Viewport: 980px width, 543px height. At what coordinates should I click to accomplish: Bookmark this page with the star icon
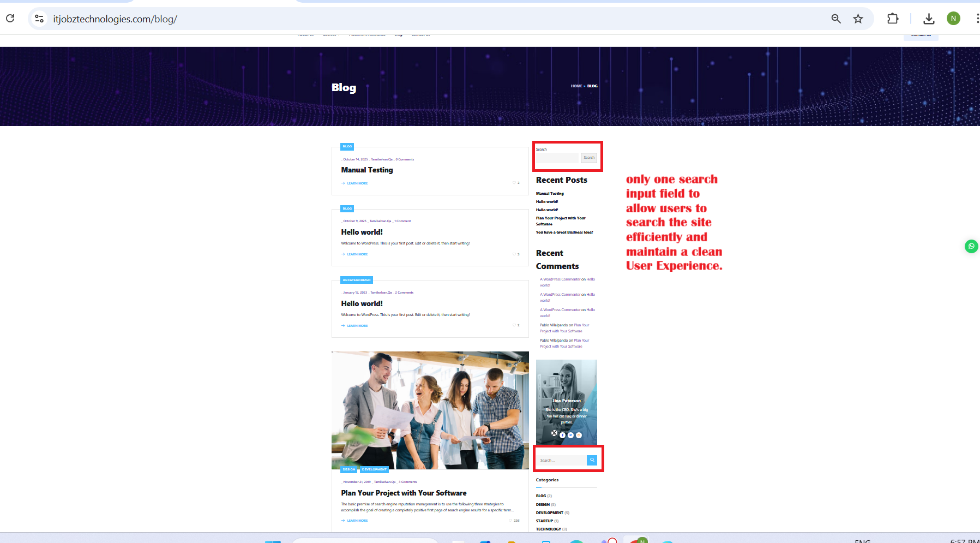[858, 19]
